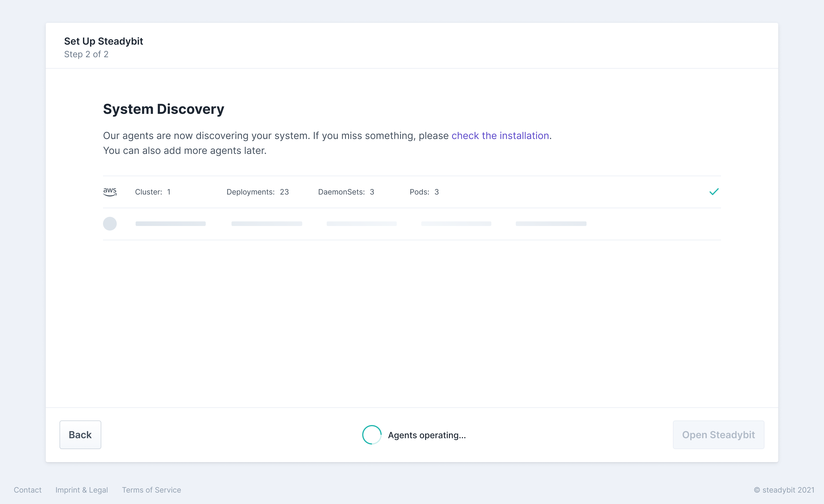Click the Pods: 3 label
The image size is (824, 504).
[x=424, y=192]
